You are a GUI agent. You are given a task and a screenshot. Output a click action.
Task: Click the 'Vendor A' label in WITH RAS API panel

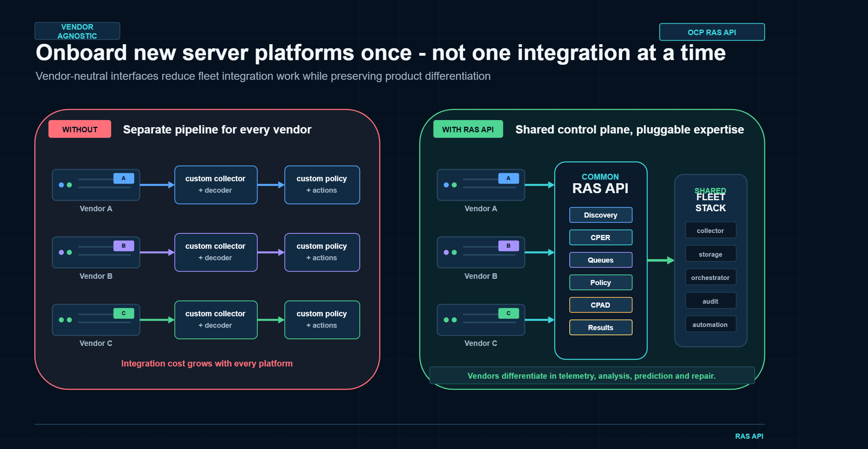click(481, 209)
